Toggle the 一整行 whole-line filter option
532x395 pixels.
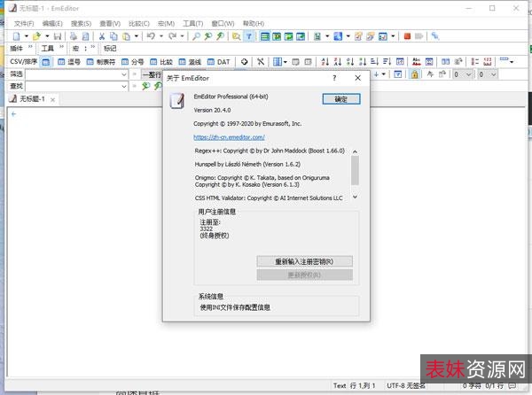pos(152,74)
